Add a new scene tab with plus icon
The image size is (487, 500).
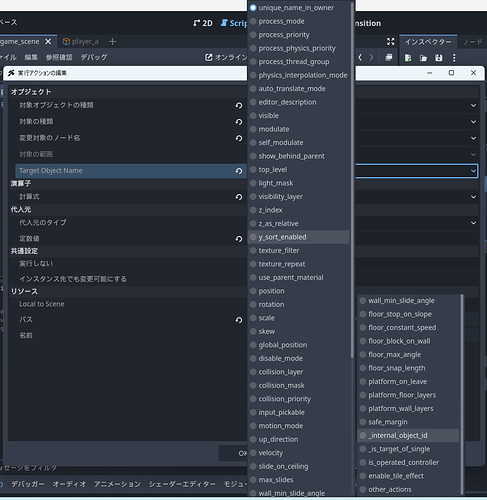click(x=112, y=42)
